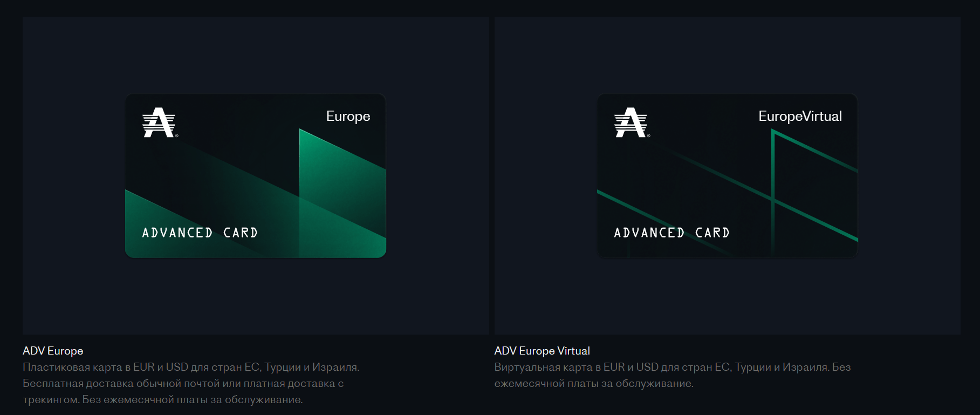Select the plastic card description paragraph

tap(191, 383)
